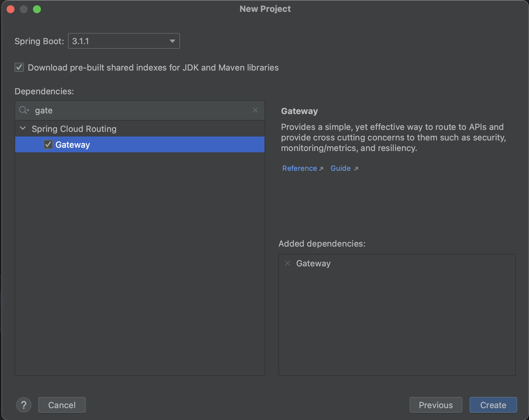Remove Gateway from added dependencies
This screenshot has width=529, height=420.
(288, 263)
